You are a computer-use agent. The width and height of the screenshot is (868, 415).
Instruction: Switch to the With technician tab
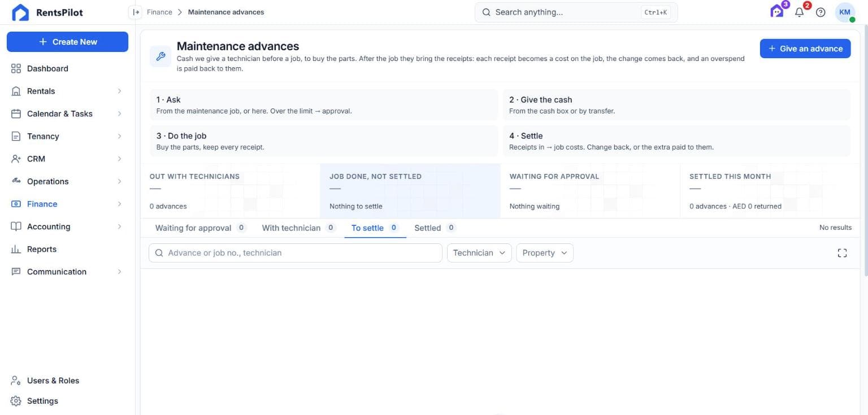click(298, 228)
